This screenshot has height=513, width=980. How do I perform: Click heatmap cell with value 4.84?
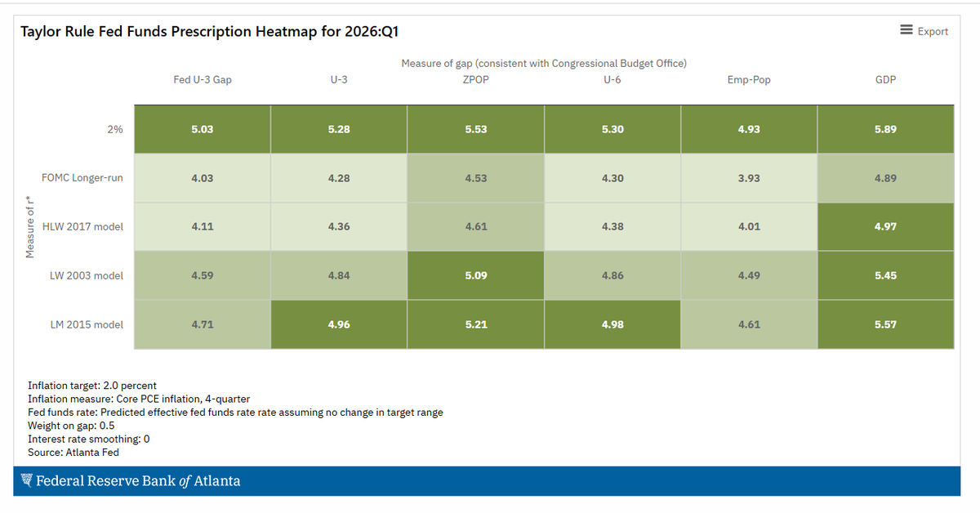coord(339,275)
